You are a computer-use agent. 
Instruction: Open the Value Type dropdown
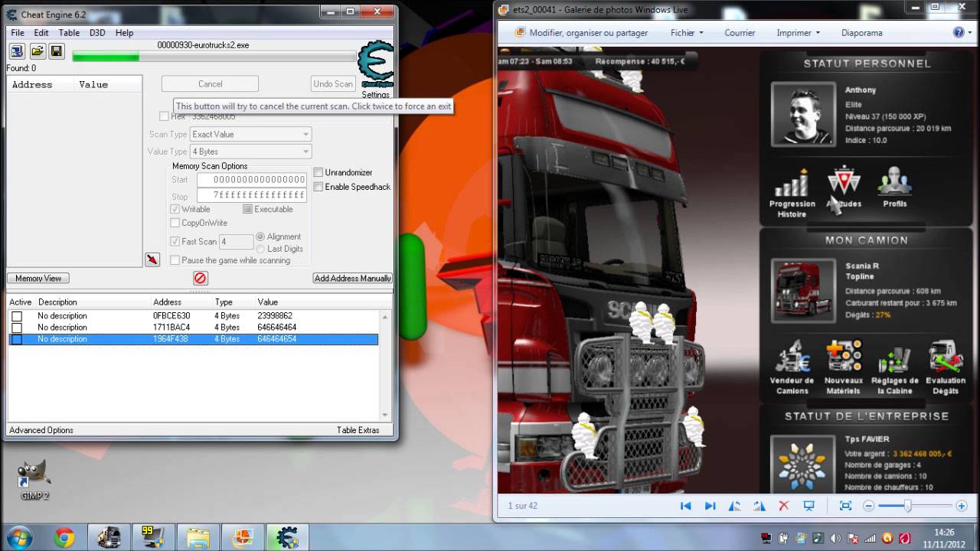tap(250, 152)
